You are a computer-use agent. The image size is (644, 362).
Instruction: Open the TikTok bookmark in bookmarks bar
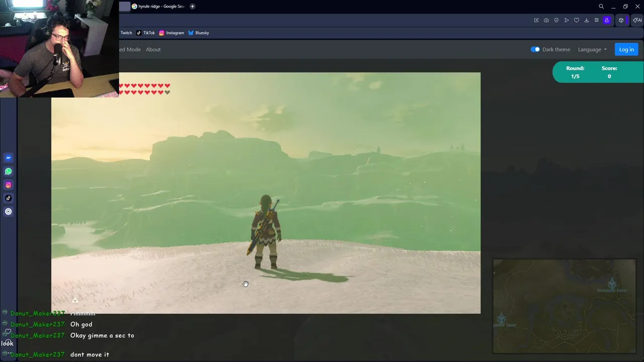coord(146,33)
